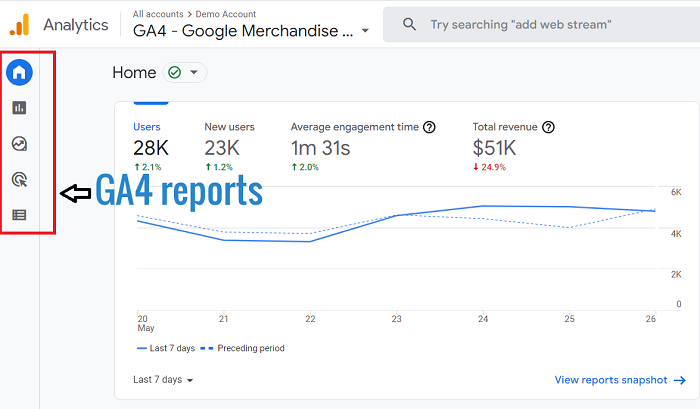
Task: Expand the property selector dropdown arrow
Action: (x=365, y=31)
